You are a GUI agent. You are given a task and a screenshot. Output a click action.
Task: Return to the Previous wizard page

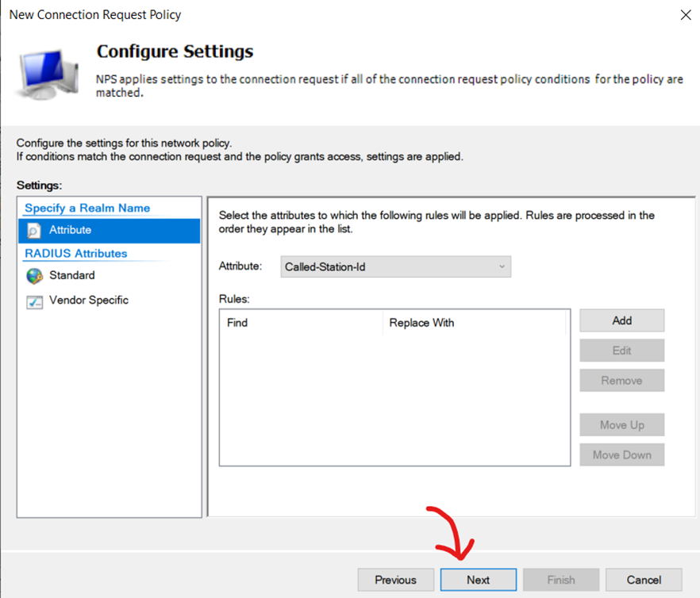coord(395,580)
